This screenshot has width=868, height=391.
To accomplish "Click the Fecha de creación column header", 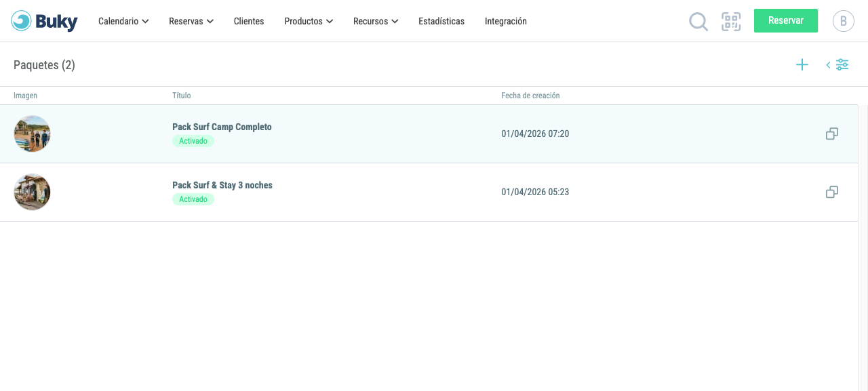I will (x=530, y=96).
